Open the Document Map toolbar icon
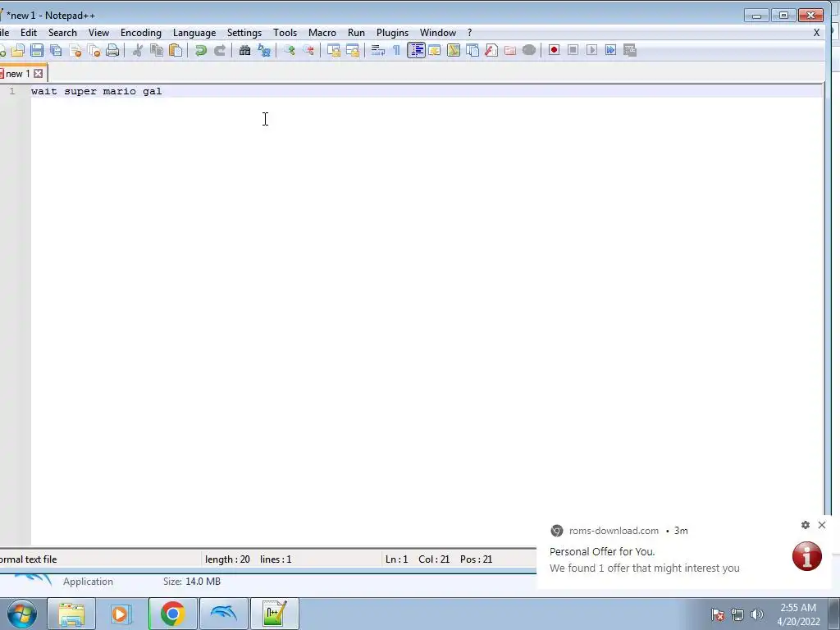Screen dimensions: 840x630 point(454,50)
